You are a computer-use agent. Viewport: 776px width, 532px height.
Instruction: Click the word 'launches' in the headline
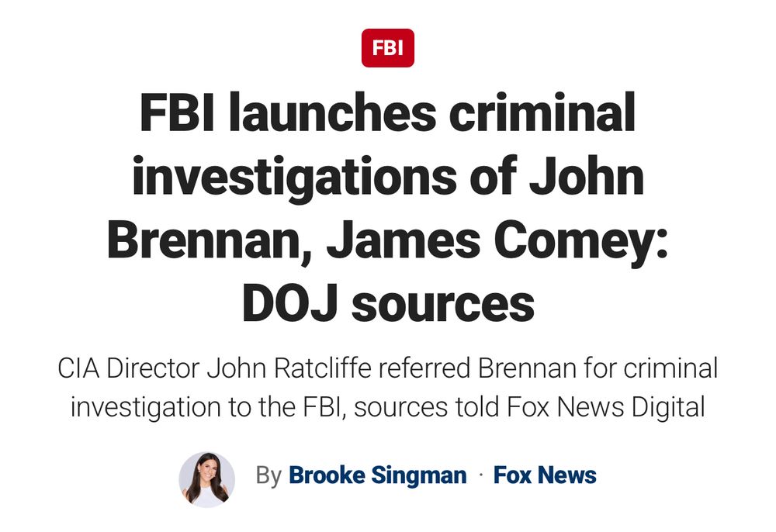[x=333, y=112]
